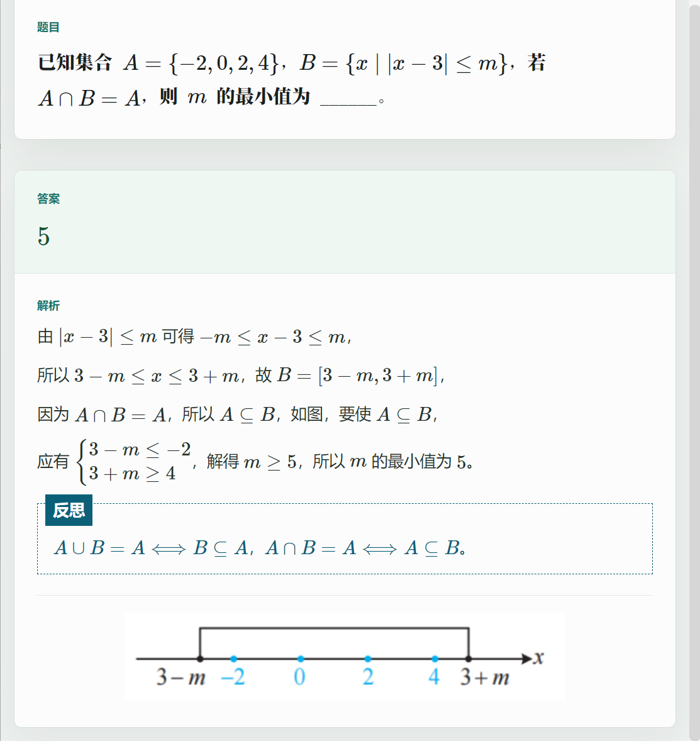The image size is (700, 741).
Task: Click the inequality system with brace
Action: 134,461
